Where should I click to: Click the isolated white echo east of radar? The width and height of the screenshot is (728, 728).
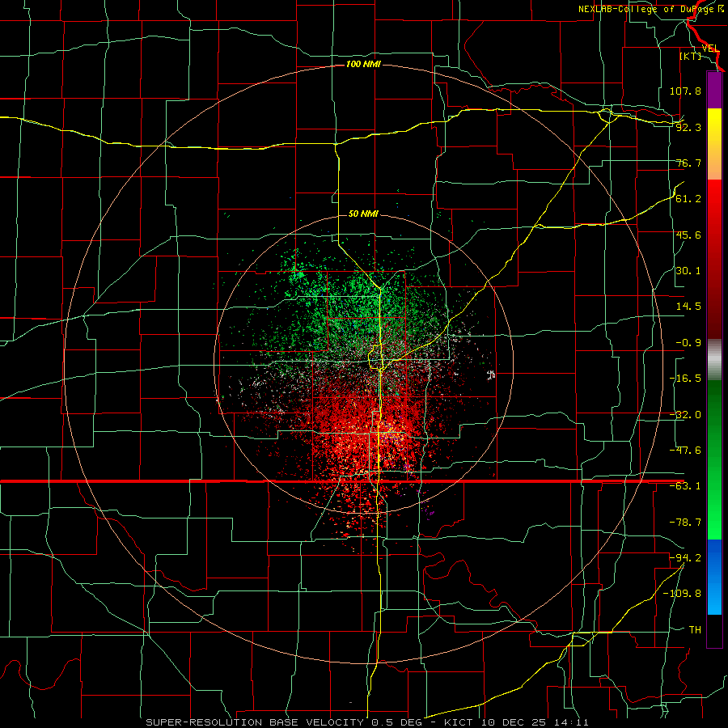coord(491,375)
